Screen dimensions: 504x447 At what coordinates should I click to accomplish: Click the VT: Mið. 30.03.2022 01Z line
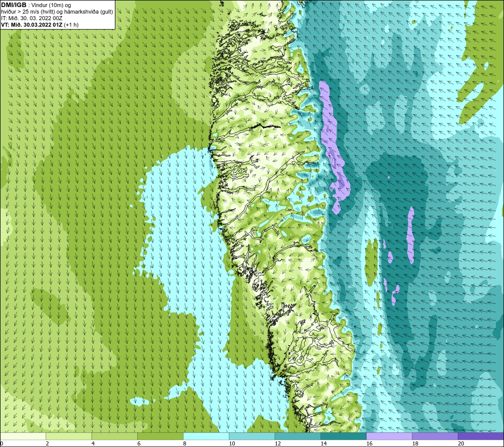click(x=39, y=25)
